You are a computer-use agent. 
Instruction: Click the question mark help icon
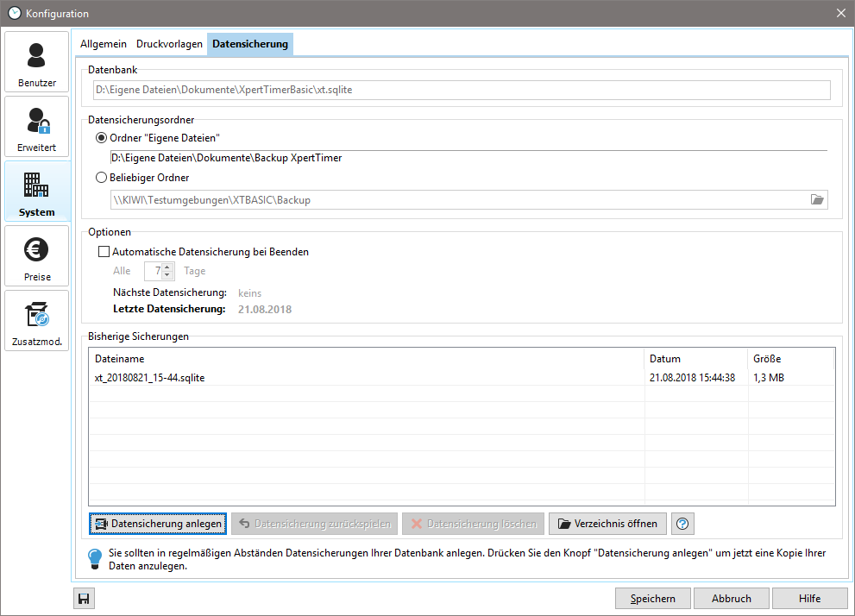click(682, 524)
